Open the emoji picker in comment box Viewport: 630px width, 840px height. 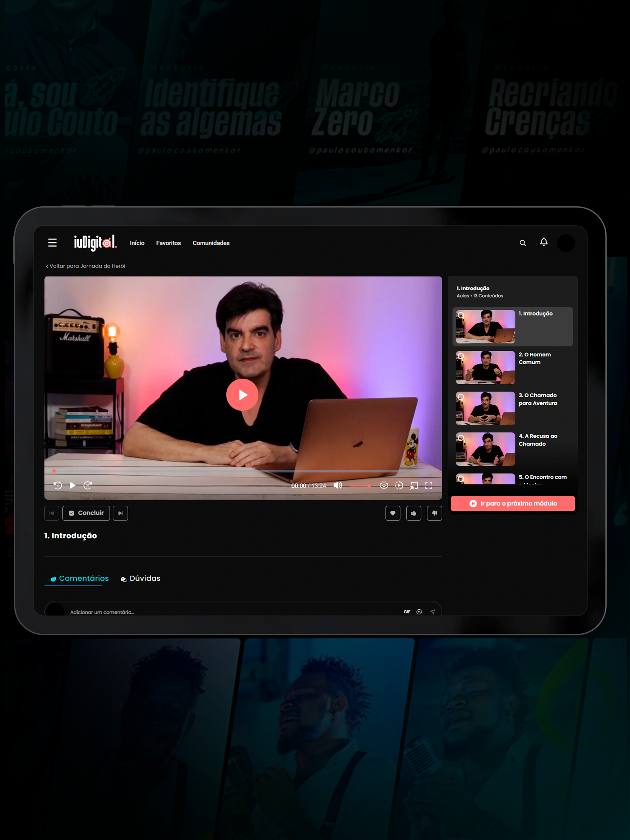click(x=419, y=612)
